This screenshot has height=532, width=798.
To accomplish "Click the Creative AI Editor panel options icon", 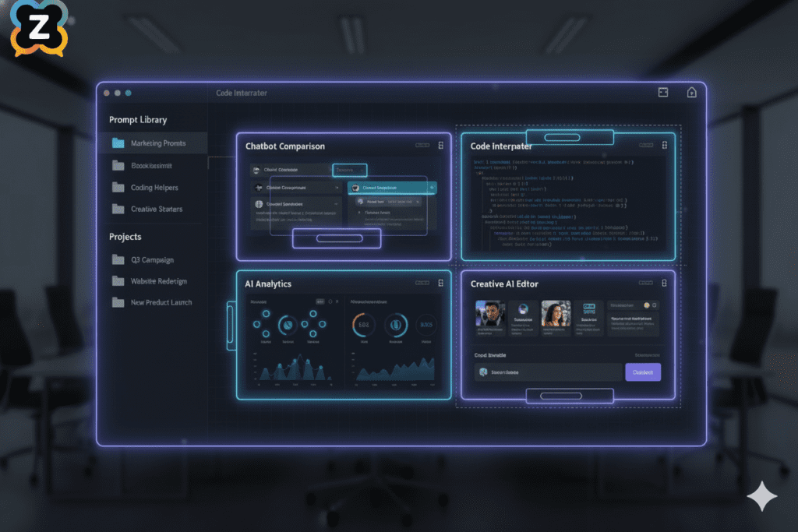I will pos(665,284).
